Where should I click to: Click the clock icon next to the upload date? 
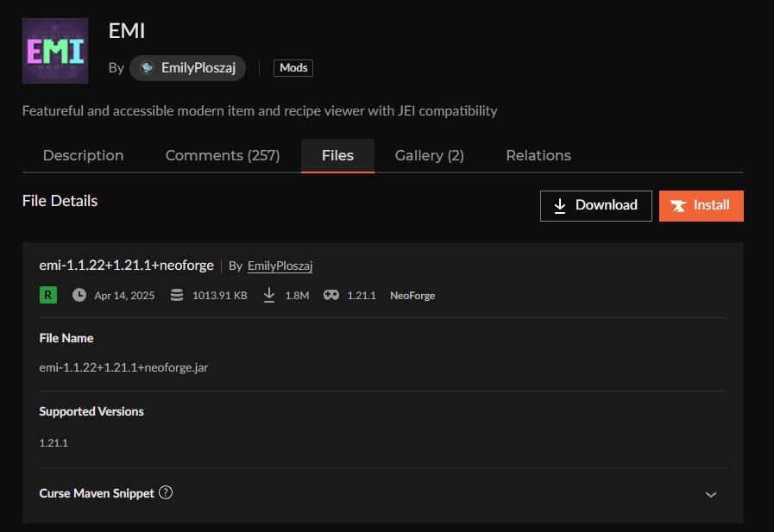(x=79, y=295)
